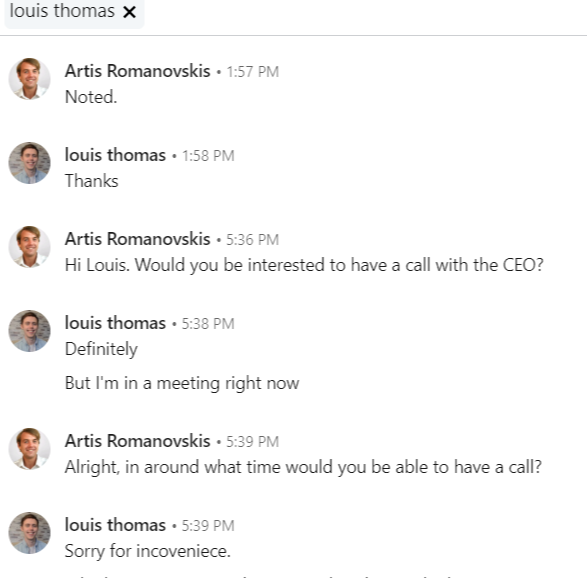This screenshot has height=581, width=588.
Task: Click louis thomas name above 'Thanks'
Action: (x=115, y=155)
